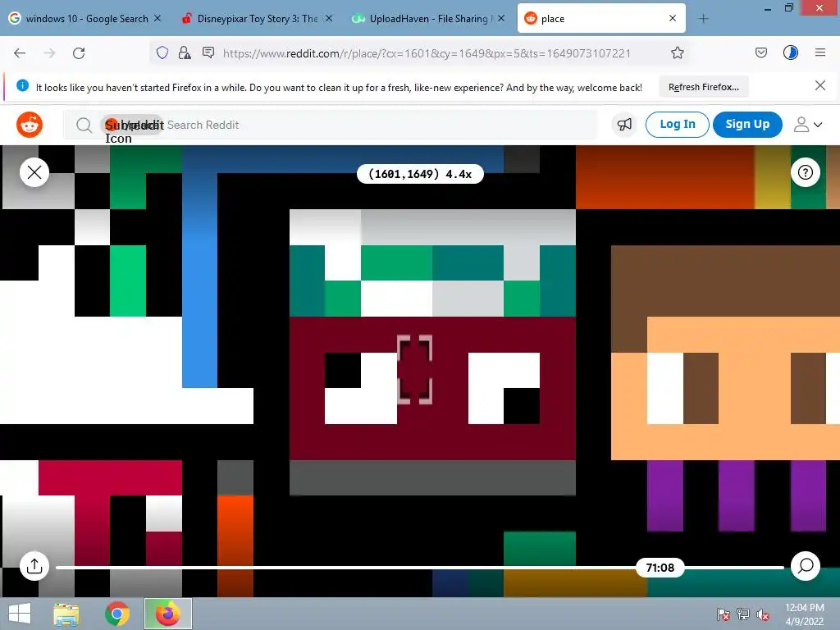Viewport: 840px width, 630px height.
Task: Click the 71:08 timeline handle
Action: pos(660,568)
